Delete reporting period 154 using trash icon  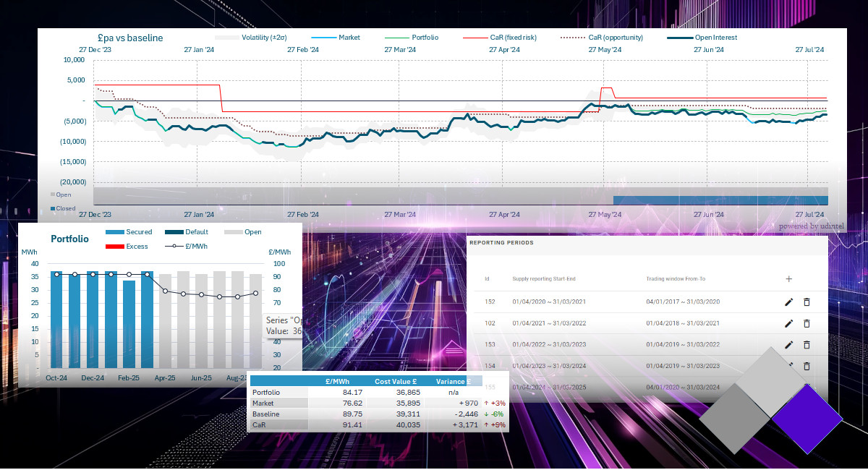[807, 366]
